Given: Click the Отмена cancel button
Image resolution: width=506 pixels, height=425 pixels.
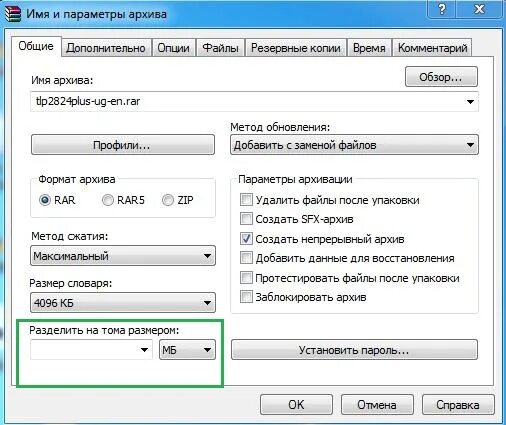Looking at the screenshot, I should click(377, 405).
